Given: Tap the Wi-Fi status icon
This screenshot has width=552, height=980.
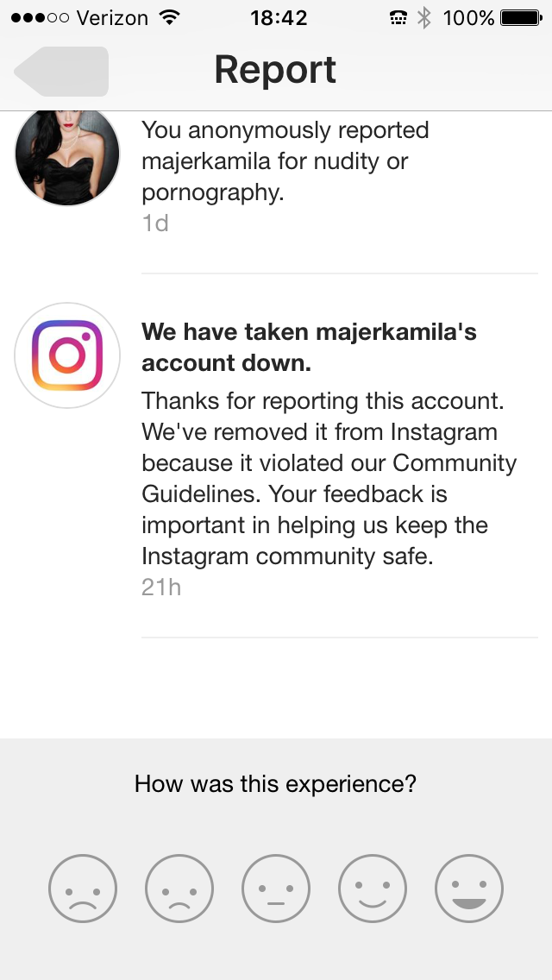Looking at the screenshot, I should click(x=169, y=17).
